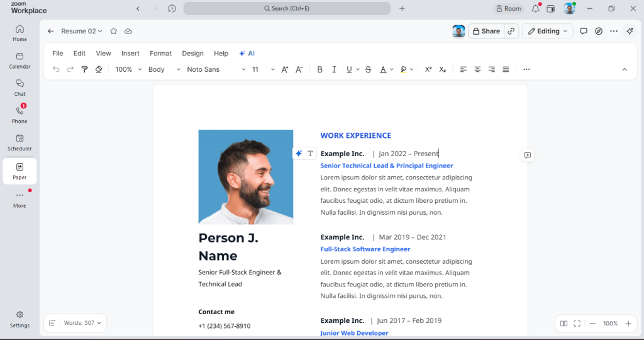Star the Resume 02 document
Viewport: 644px width, 340px height.
[114, 31]
